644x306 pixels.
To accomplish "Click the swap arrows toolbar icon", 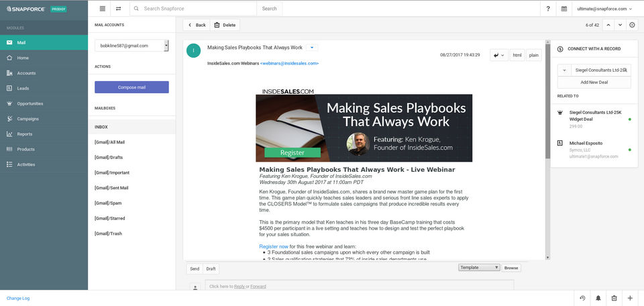I will point(118,8).
